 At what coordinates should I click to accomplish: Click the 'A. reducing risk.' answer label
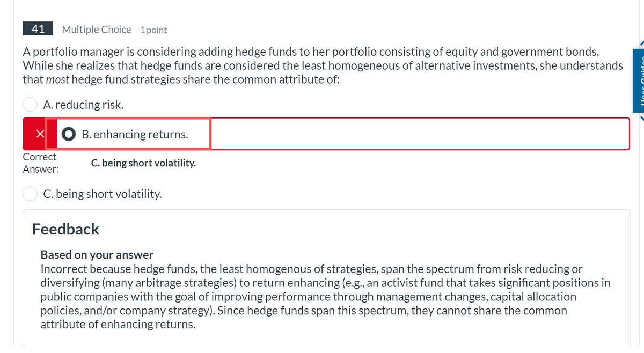coord(83,105)
